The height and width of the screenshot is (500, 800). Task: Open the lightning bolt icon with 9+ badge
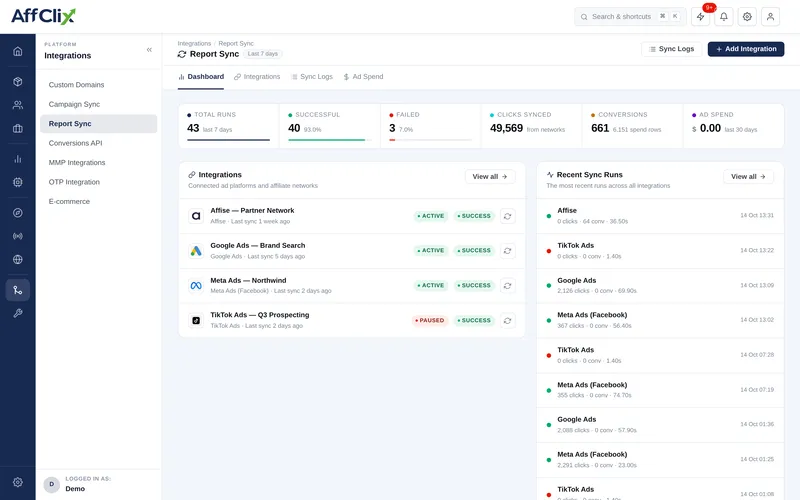pyautogui.click(x=701, y=17)
